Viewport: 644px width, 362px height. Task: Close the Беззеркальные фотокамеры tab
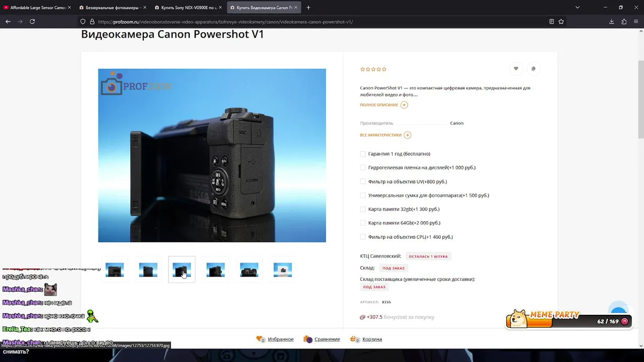(145, 8)
